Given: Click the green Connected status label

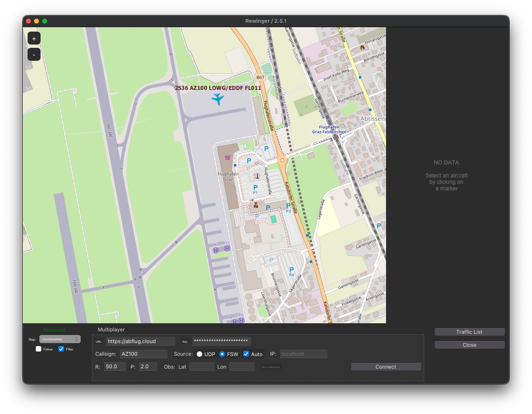Looking at the screenshot, I should pyautogui.click(x=54, y=330).
